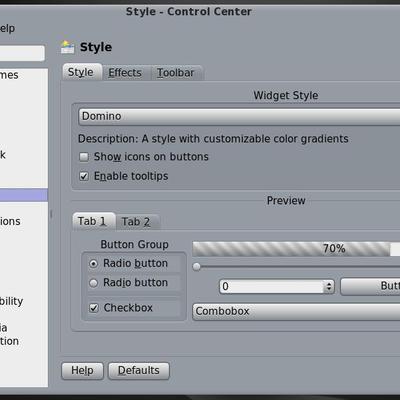Click the description text about color gradients

[x=213, y=139]
